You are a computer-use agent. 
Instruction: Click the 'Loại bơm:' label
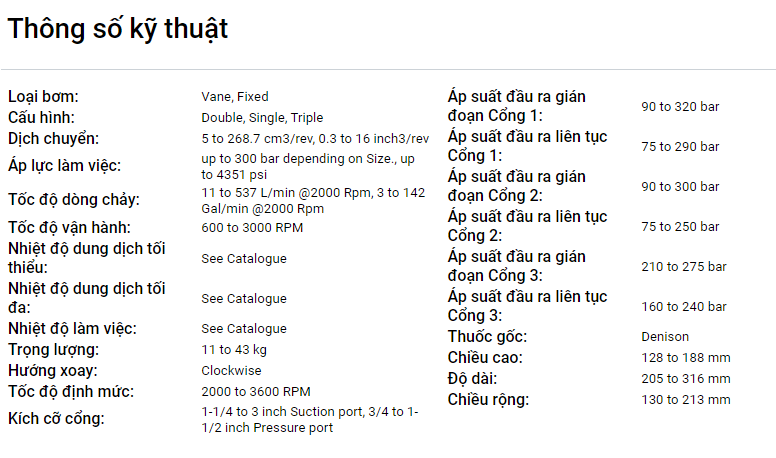click(x=43, y=97)
